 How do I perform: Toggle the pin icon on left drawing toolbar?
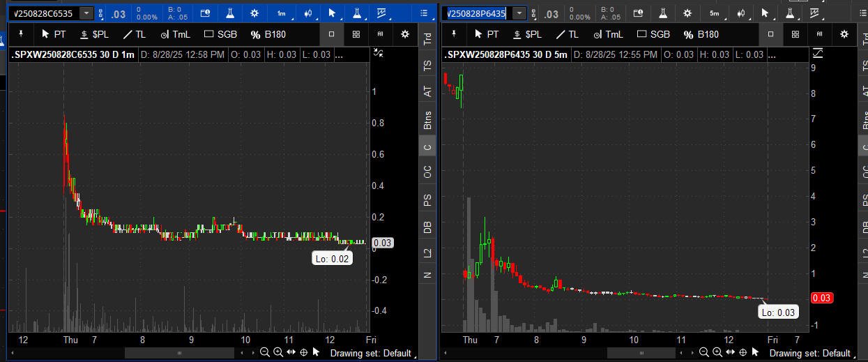click(x=21, y=33)
